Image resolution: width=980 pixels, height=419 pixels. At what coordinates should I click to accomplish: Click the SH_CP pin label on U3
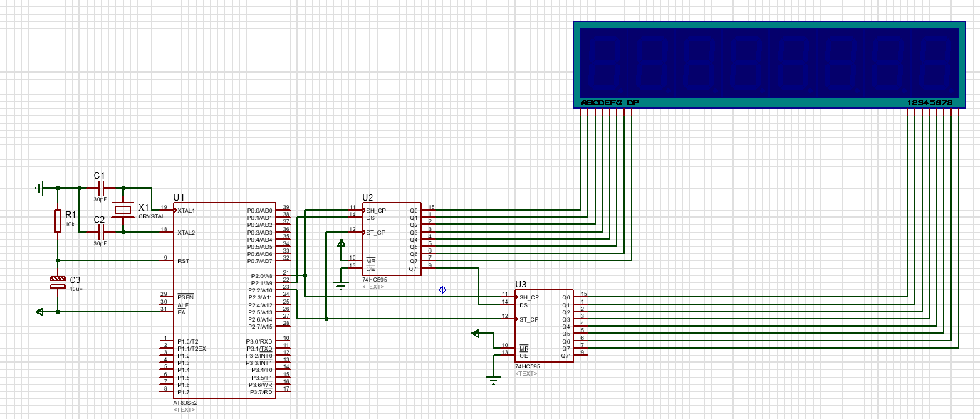coord(529,297)
